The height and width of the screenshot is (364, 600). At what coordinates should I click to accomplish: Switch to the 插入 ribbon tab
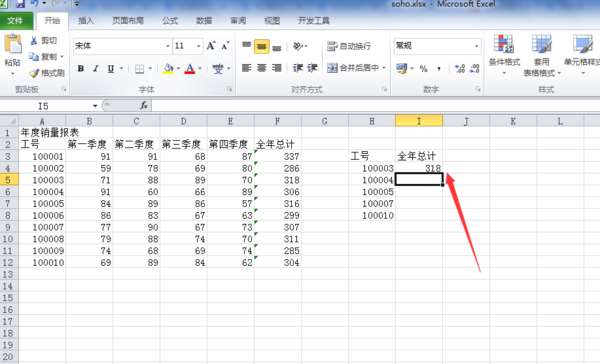point(86,20)
